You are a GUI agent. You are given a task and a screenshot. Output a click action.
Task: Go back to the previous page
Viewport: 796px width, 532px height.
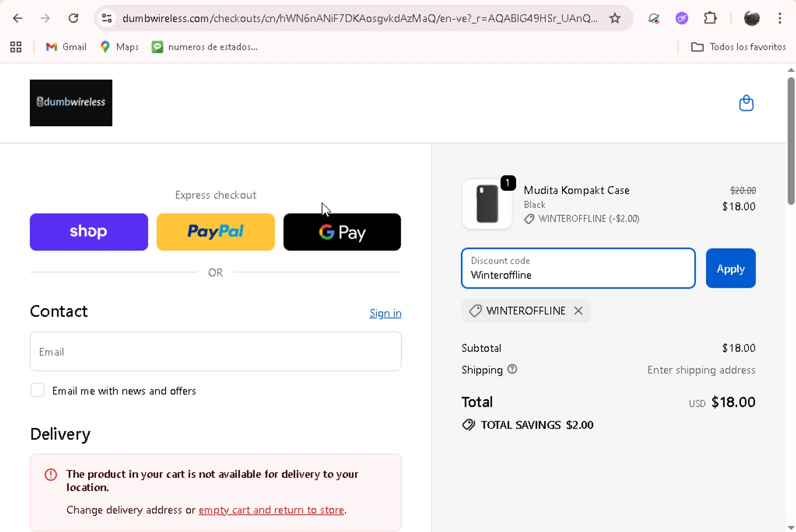click(x=18, y=18)
